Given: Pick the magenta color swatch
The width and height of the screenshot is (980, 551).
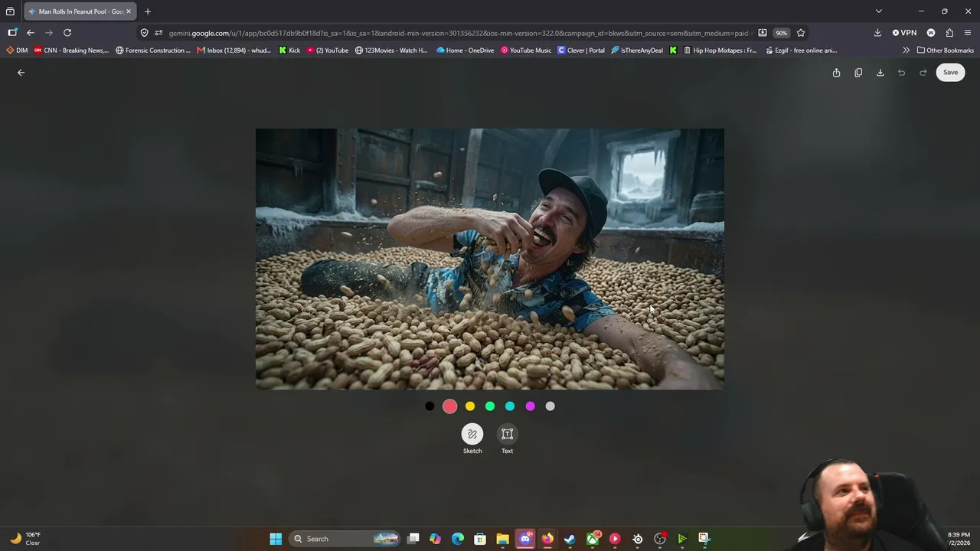Looking at the screenshot, I should click(530, 406).
